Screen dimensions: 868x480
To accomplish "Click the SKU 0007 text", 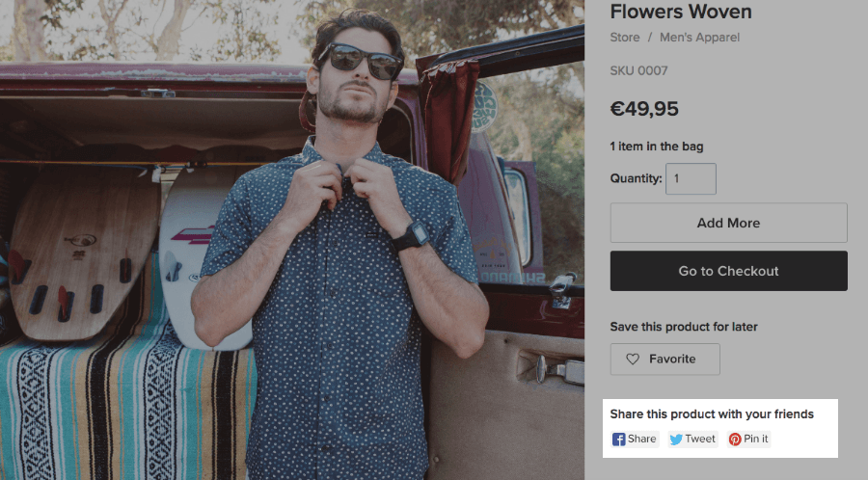I will pyautogui.click(x=638, y=71).
